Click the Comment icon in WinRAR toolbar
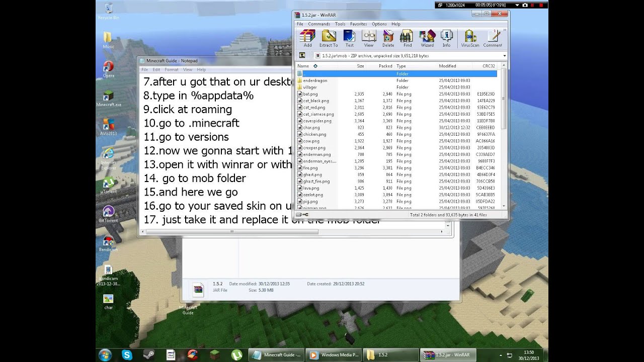 (493, 38)
